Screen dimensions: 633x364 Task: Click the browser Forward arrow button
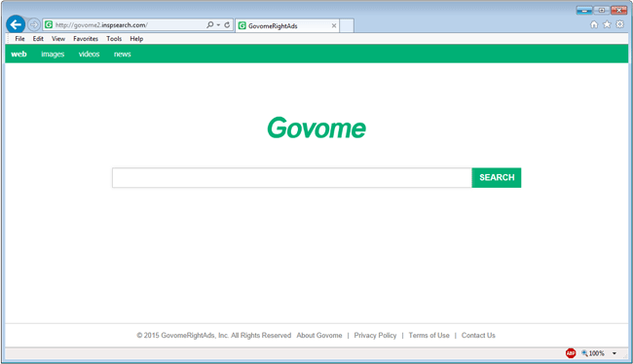34,24
